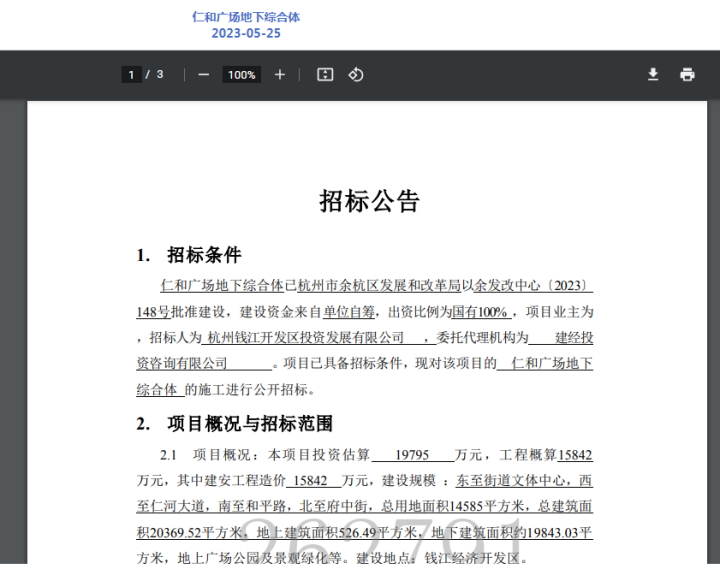Click the date 2023-05-25 text

click(246, 34)
